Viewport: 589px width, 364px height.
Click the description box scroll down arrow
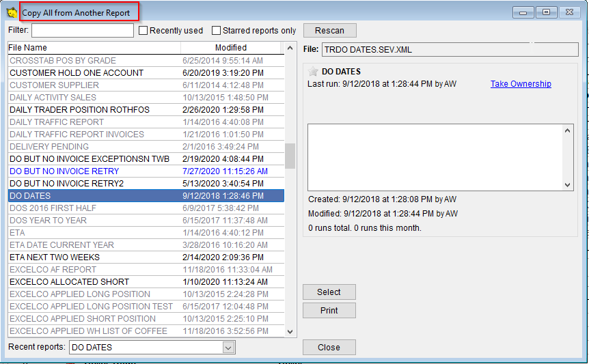click(567, 184)
